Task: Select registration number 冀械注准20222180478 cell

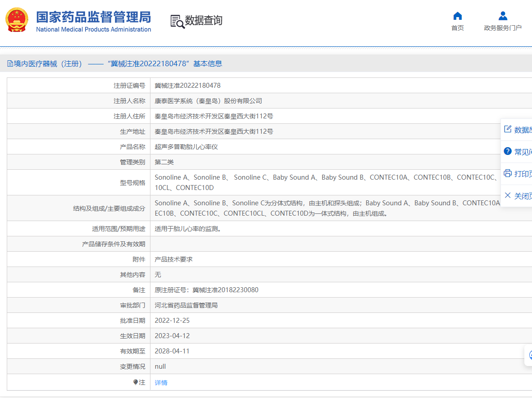Action: 188,86
